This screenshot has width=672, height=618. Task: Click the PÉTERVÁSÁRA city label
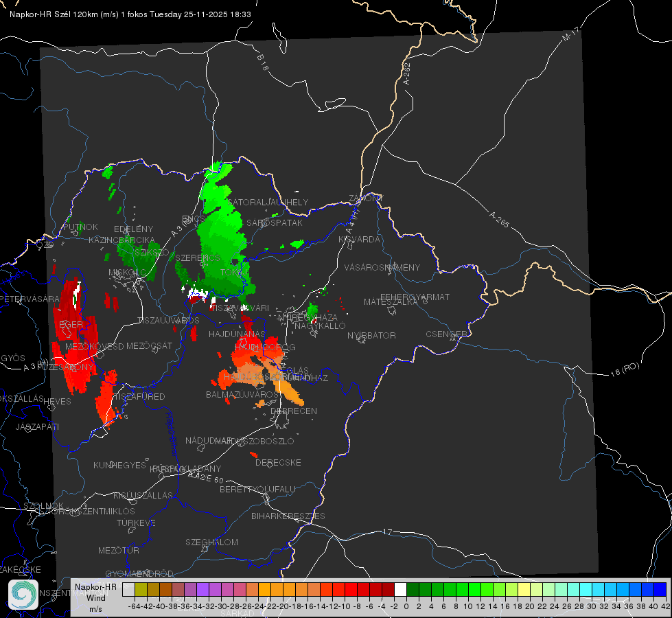[x=30, y=299]
